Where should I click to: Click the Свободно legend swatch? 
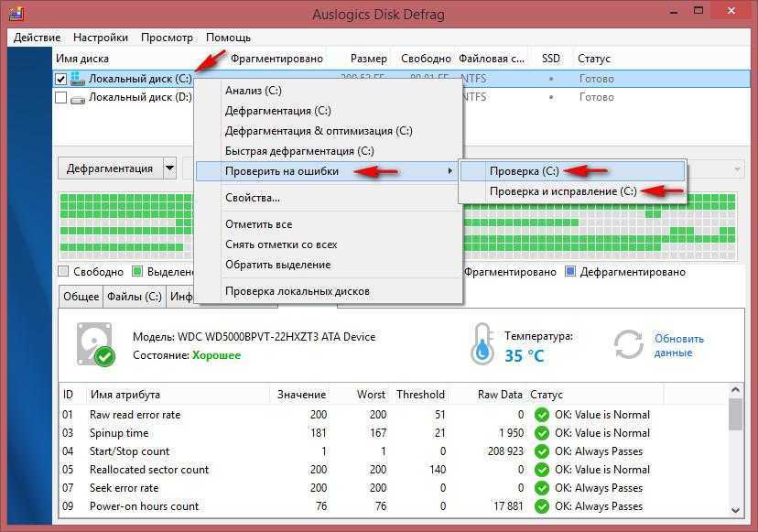[x=63, y=271]
